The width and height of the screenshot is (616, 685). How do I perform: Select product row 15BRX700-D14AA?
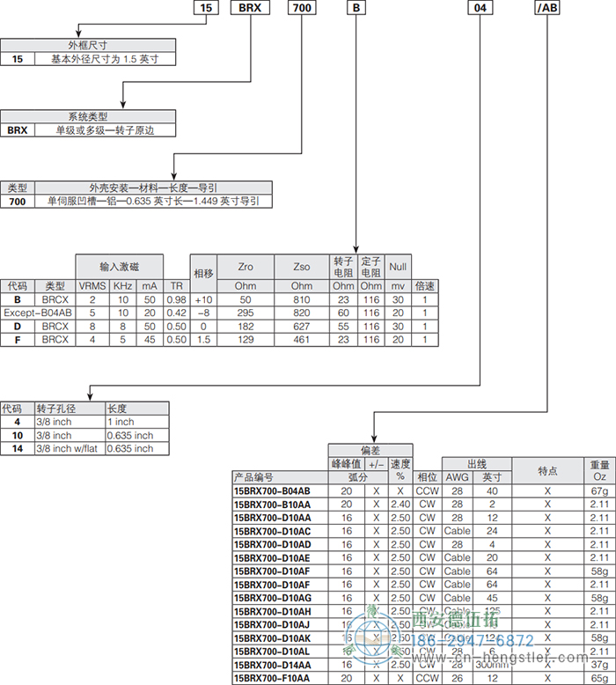click(x=272, y=665)
